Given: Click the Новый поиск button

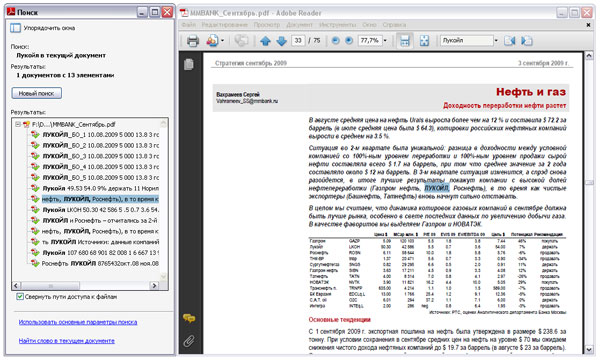Looking at the screenshot, I should click(x=36, y=93).
